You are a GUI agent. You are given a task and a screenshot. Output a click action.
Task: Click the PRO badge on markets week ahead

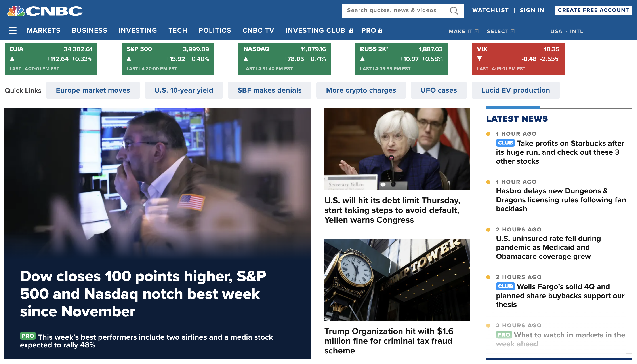(504, 334)
